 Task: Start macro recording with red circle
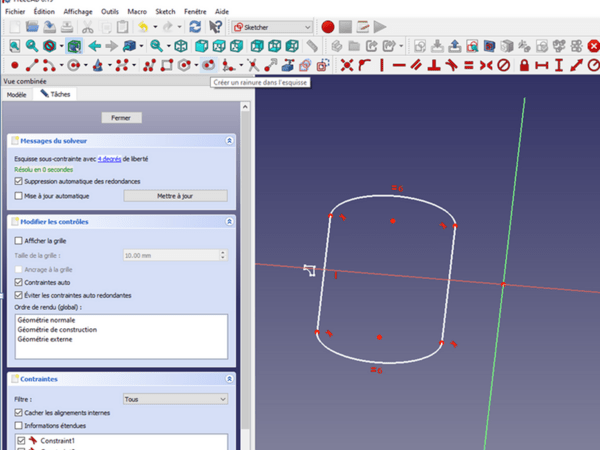tap(327, 27)
